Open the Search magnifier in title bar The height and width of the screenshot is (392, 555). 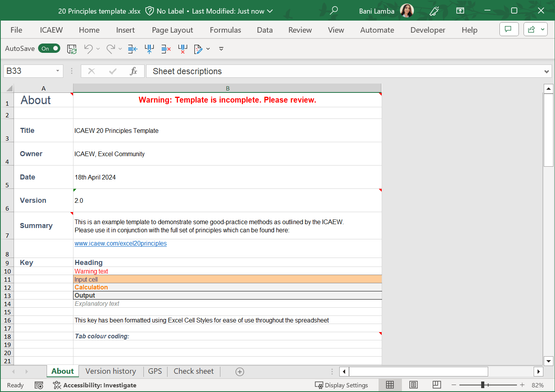tap(333, 11)
